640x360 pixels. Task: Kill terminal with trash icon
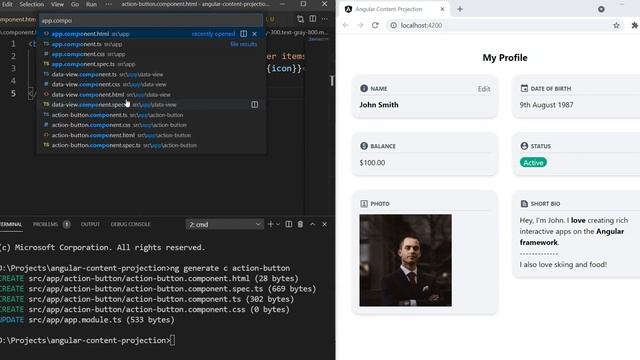coord(300,224)
